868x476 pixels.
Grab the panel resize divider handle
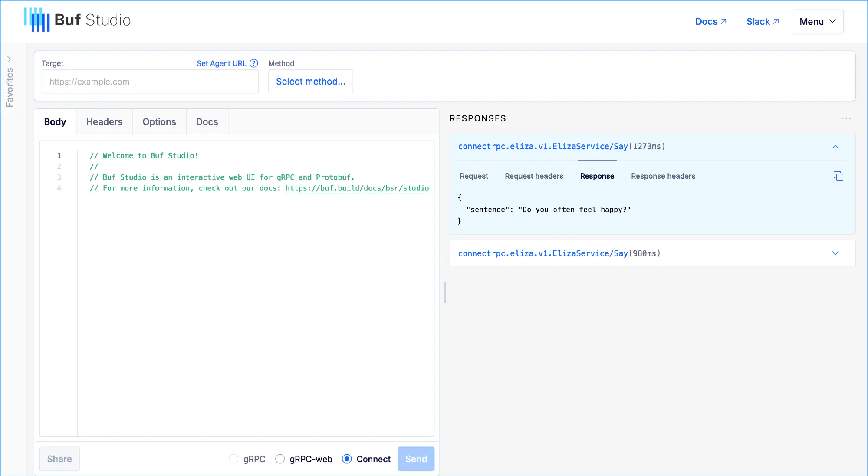445,292
